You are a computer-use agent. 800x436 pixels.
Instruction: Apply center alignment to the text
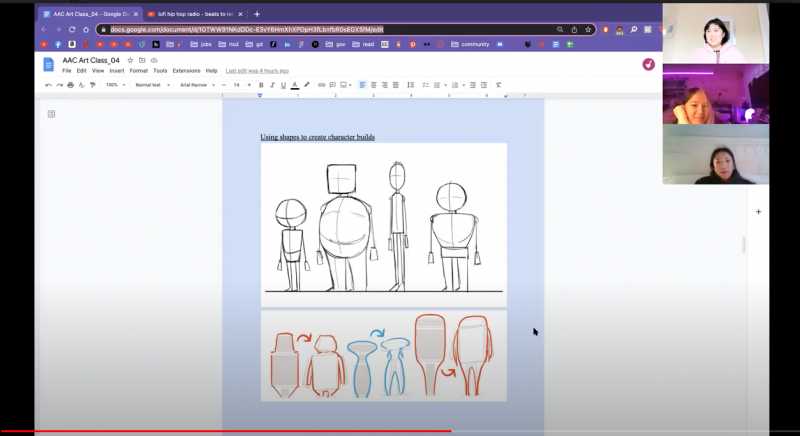coord(373,85)
